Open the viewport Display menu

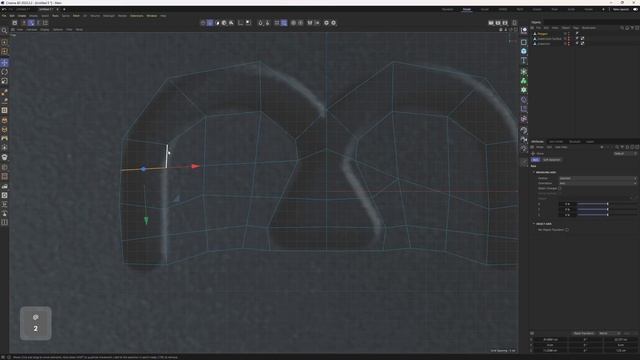pyautogui.click(x=44, y=29)
